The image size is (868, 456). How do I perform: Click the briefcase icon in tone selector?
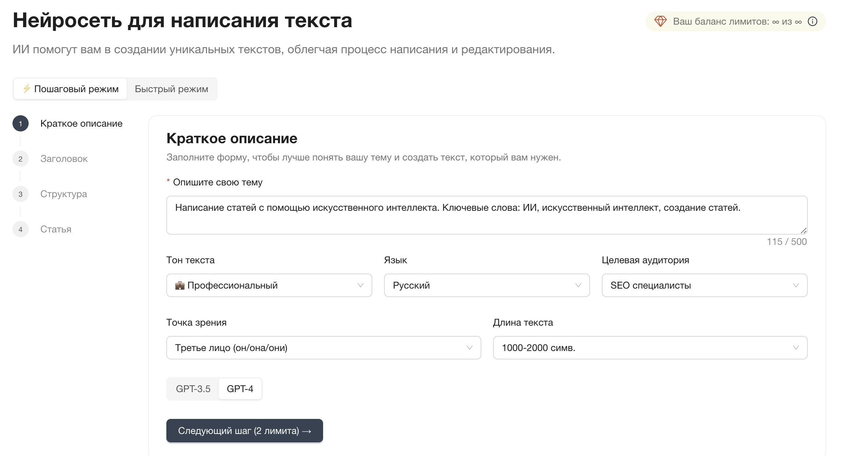coord(180,285)
